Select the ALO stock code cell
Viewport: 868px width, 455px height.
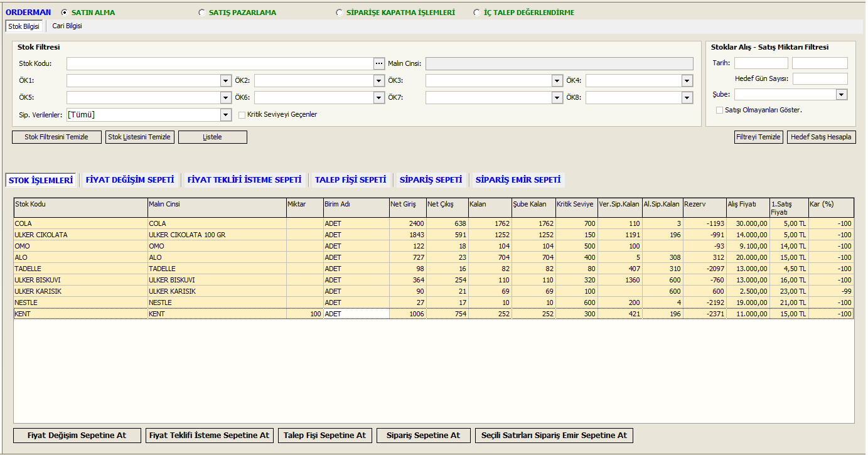click(80, 257)
